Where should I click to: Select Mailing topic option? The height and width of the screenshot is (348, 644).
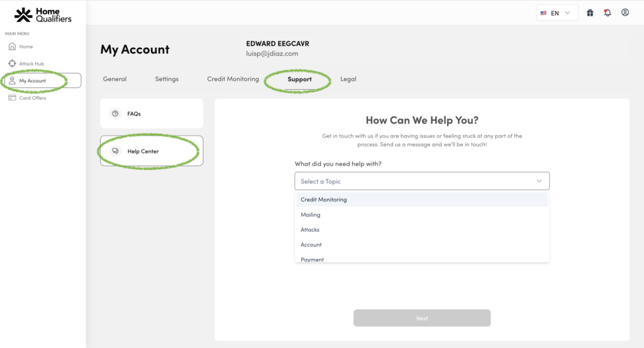click(x=311, y=215)
